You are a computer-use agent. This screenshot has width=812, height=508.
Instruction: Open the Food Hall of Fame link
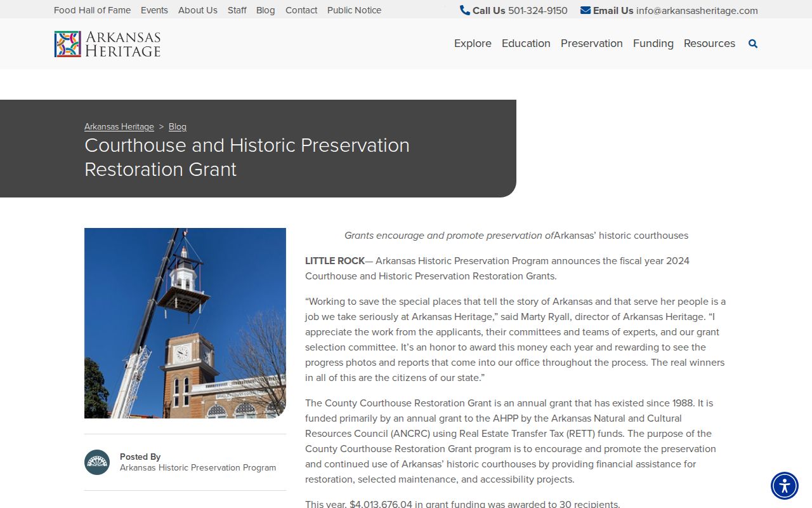[x=92, y=10]
